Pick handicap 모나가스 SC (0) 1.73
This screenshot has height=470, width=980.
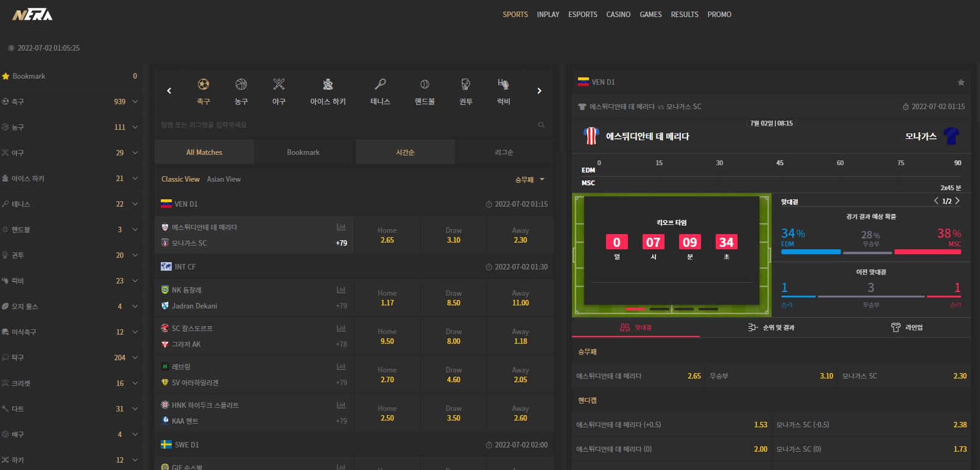(872, 449)
